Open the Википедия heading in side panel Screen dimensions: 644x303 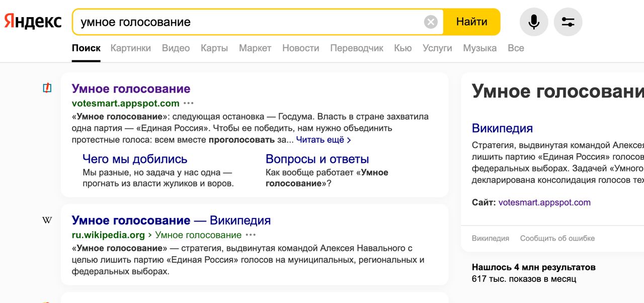pyautogui.click(x=502, y=128)
